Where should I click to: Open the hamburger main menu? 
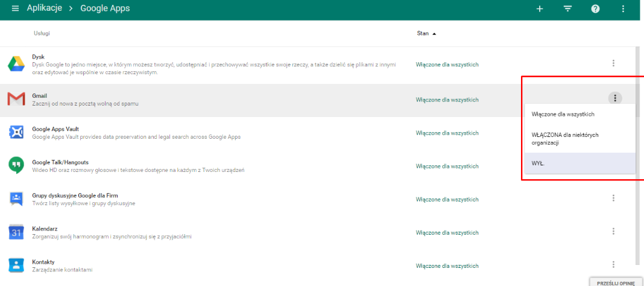coord(15,8)
